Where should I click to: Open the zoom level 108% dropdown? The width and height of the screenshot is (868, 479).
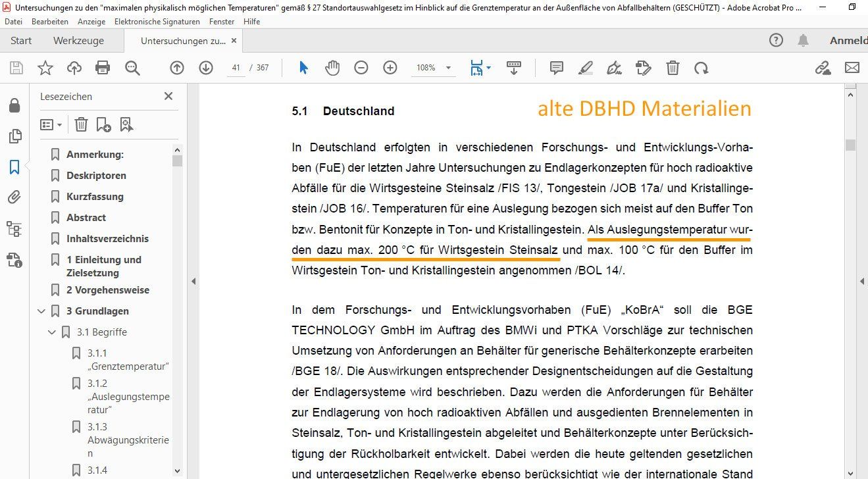point(448,68)
